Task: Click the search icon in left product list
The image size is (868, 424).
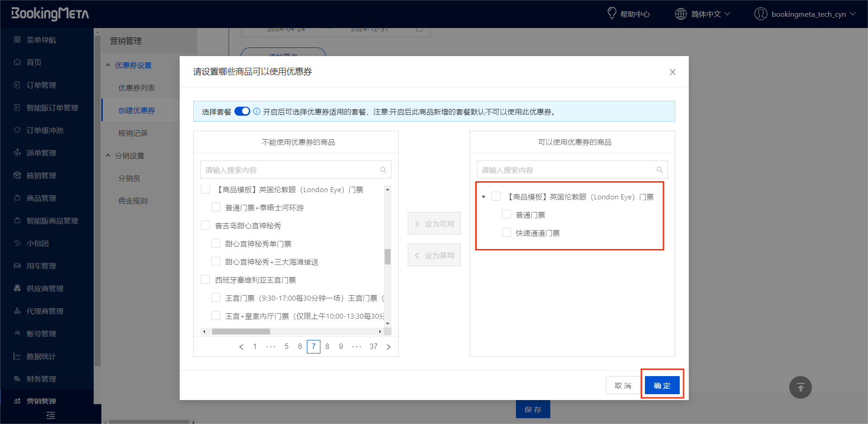Action: [383, 170]
